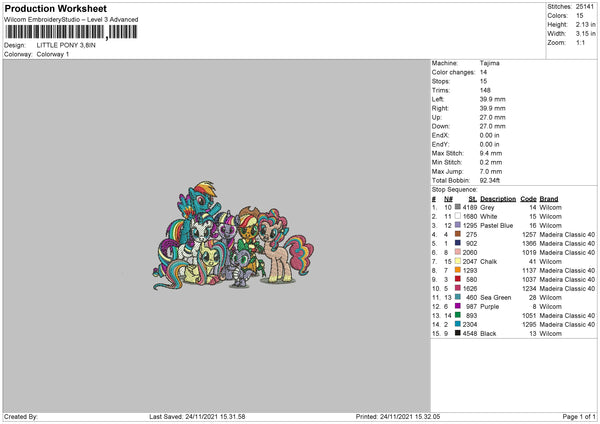Click the Grey description in stop 1

(487, 207)
